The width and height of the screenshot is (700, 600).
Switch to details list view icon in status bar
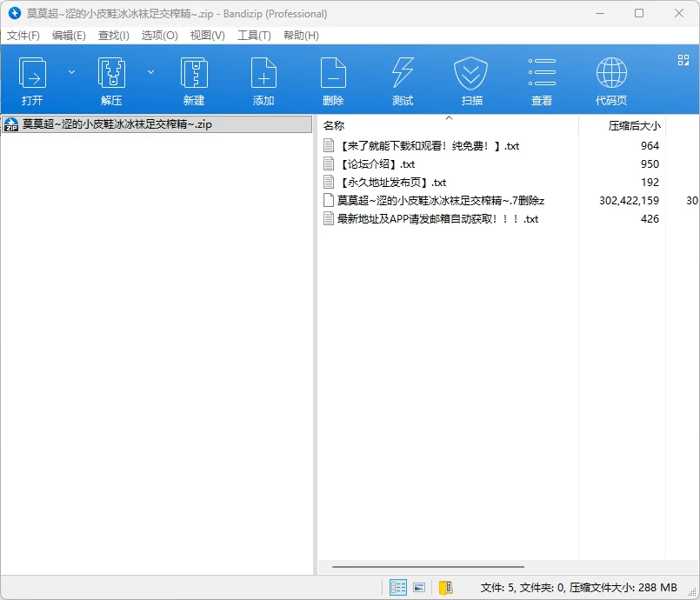(x=398, y=588)
